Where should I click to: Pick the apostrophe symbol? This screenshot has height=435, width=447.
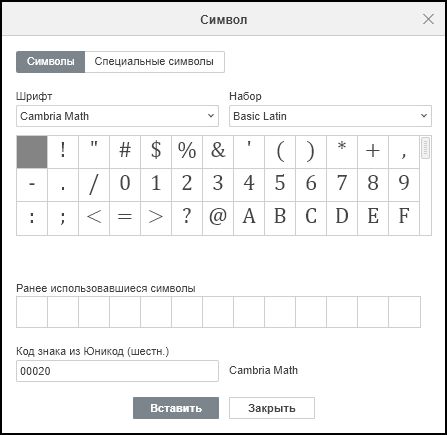click(x=249, y=152)
